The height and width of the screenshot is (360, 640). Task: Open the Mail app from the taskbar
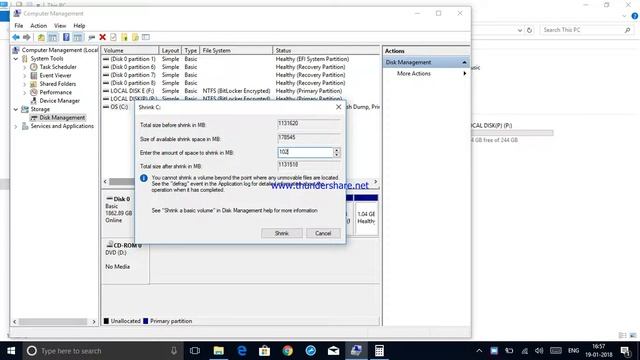pyautogui.click(x=333, y=351)
